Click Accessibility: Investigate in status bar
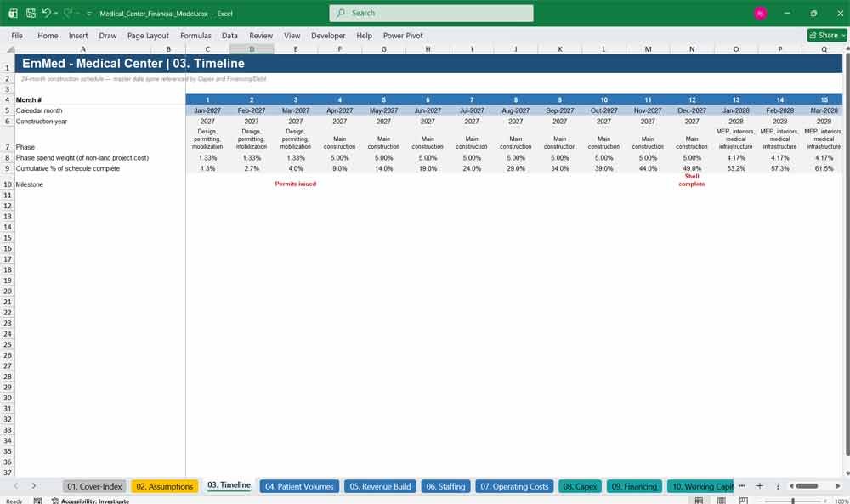This screenshot has width=850, height=504. [90, 501]
